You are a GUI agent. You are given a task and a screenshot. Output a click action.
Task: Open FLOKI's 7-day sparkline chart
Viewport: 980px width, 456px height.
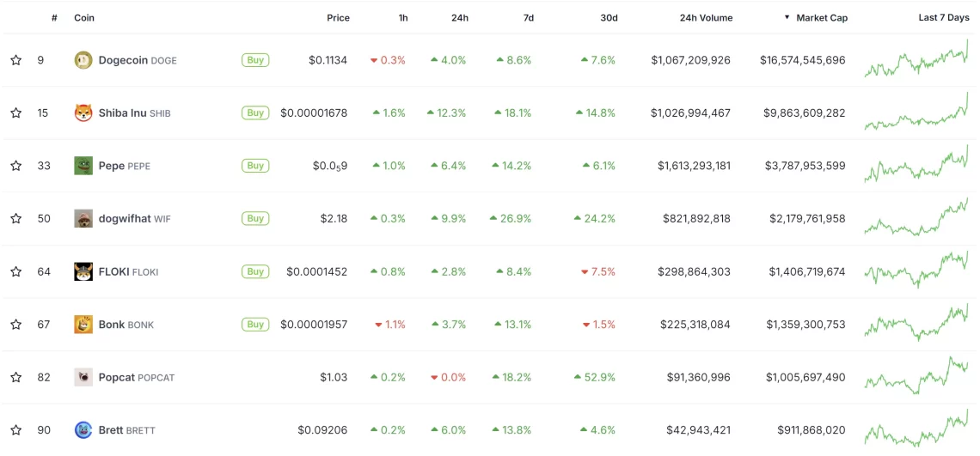point(916,270)
